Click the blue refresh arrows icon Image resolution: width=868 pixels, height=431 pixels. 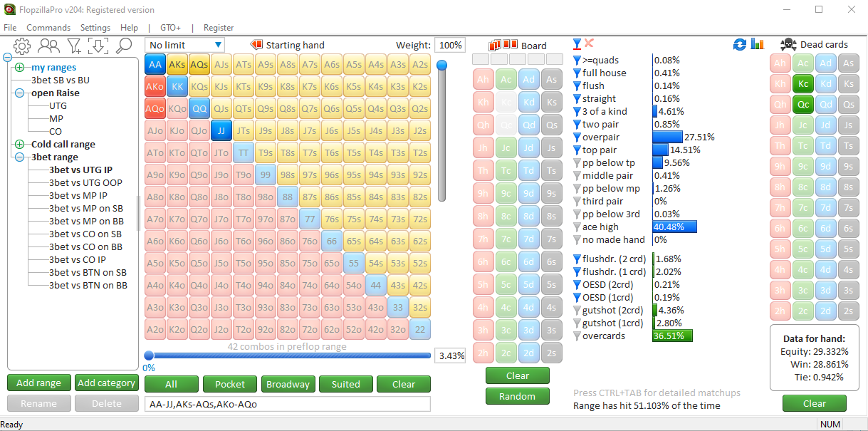[x=740, y=44]
